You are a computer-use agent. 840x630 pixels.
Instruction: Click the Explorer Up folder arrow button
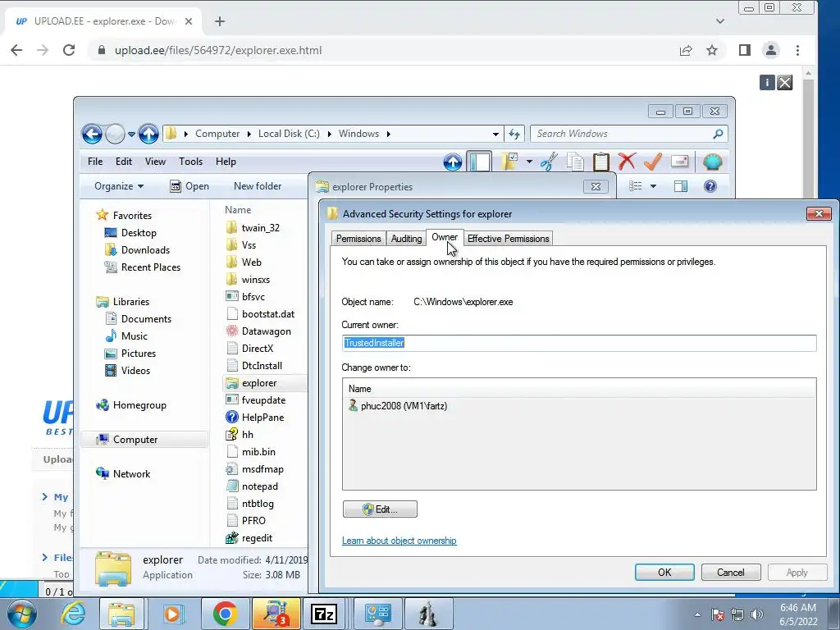click(x=148, y=134)
